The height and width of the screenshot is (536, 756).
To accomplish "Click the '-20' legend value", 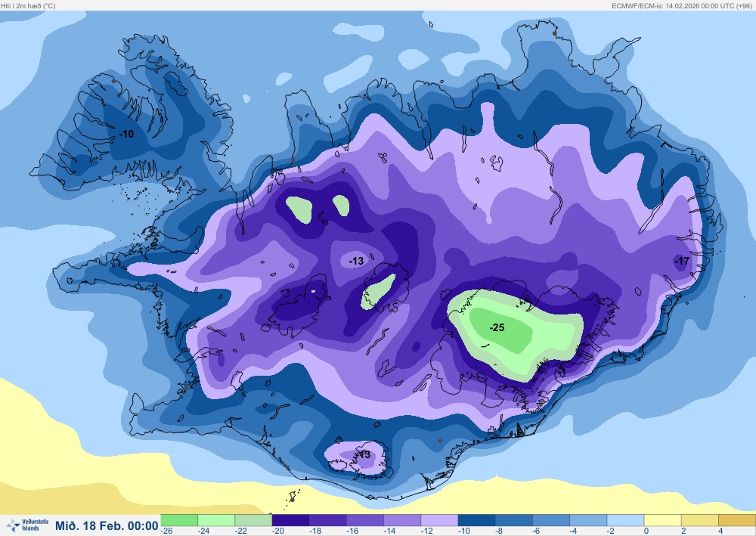I will click(278, 531).
